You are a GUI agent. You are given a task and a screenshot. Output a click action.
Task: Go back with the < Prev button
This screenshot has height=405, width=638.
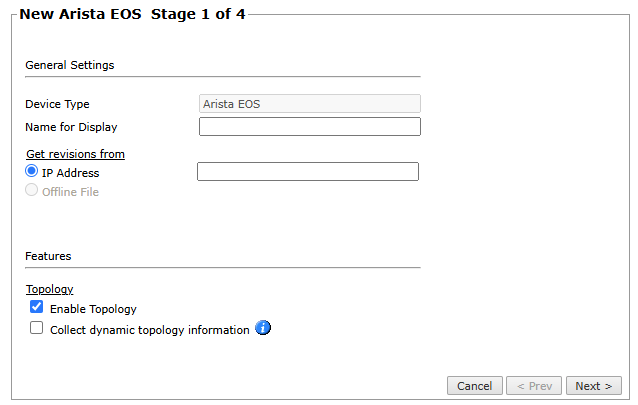click(x=534, y=386)
